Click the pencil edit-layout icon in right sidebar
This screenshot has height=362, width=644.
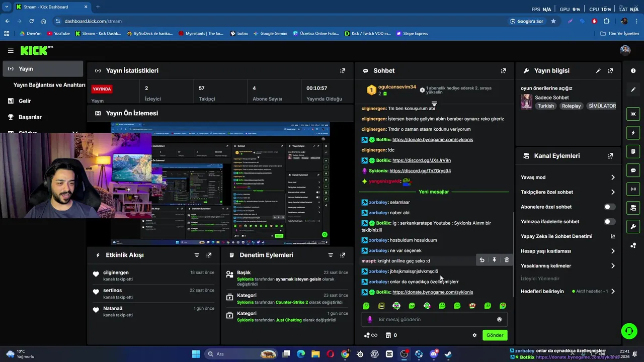point(633,89)
